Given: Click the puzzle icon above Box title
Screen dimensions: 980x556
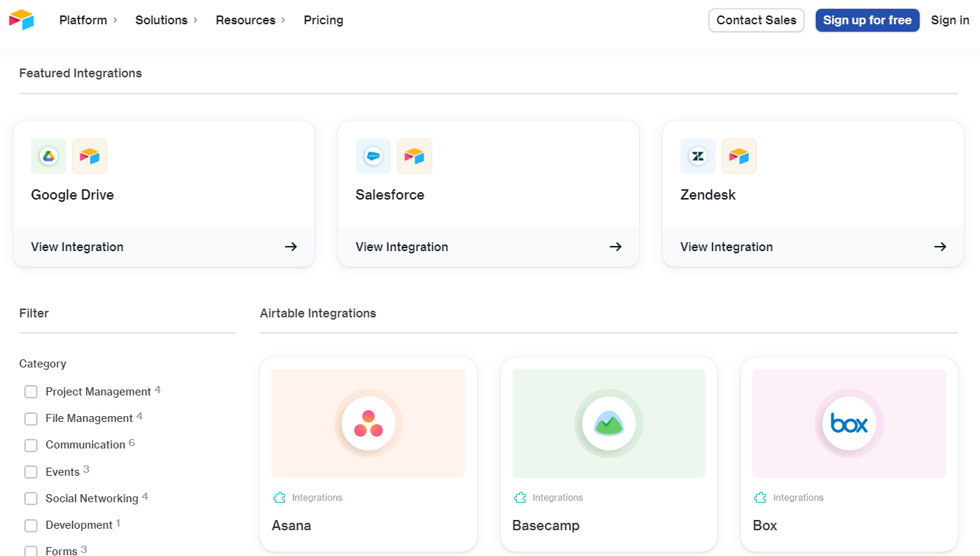Looking at the screenshot, I should (760, 498).
